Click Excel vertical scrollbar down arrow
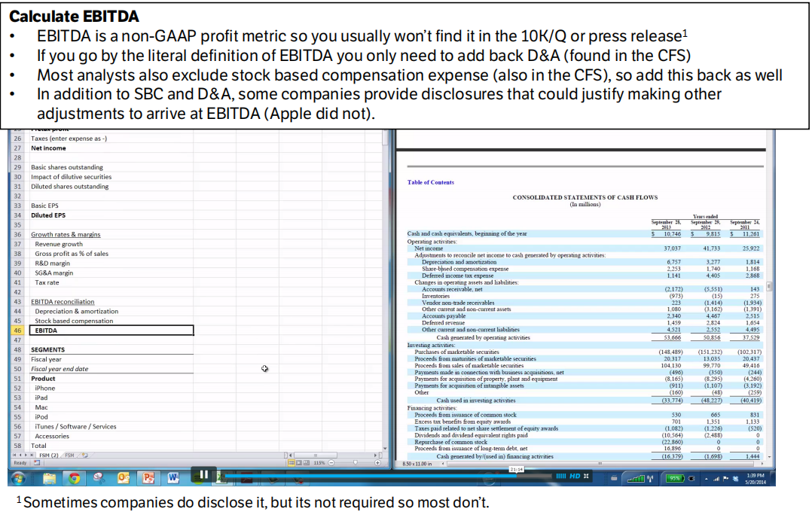Image resolution: width=812 pixels, height=518 pixels. [x=385, y=448]
